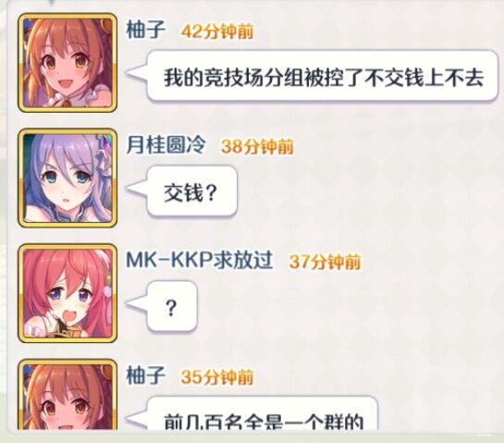504x443 pixels.
Task: Click the small triangle at the panel's top-left
Action: [x=51, y=2]
